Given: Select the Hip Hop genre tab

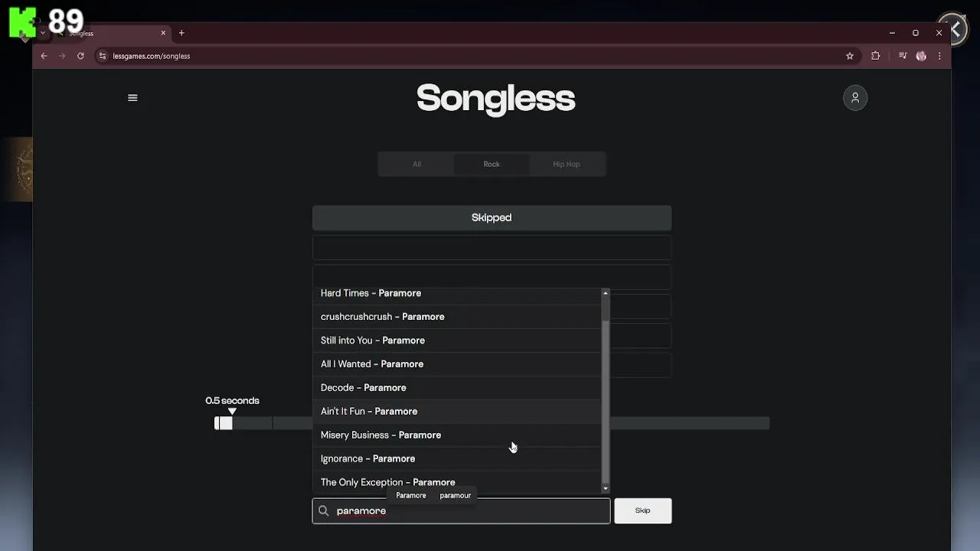Looking at the screenshot, I should (567, 164).
